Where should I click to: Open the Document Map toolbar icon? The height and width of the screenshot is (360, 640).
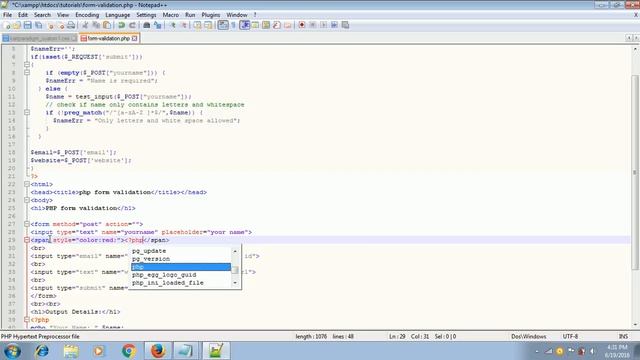(266, 25)
